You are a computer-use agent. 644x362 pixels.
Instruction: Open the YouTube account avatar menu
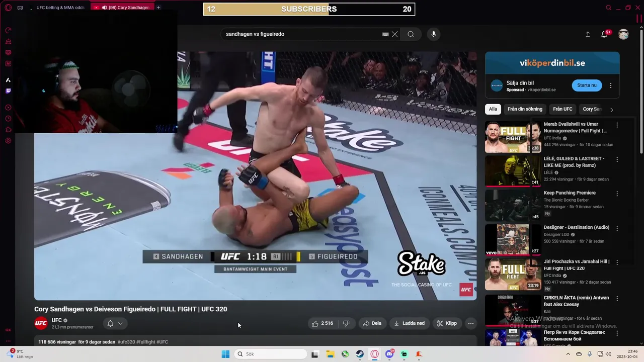623,34
